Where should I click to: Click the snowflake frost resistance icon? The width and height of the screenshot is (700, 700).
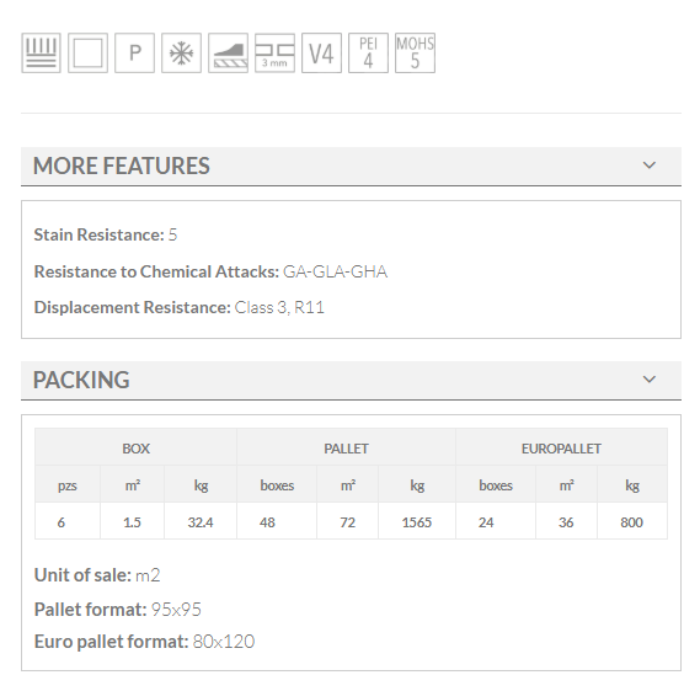point(181,54)
